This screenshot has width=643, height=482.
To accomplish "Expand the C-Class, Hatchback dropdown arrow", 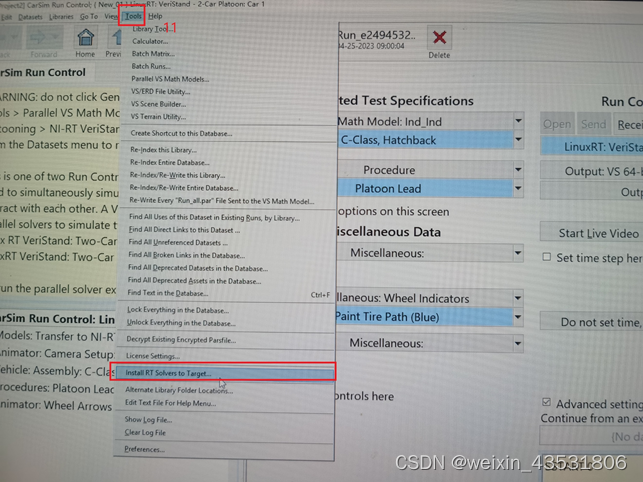I will click(x=518, y=139).
